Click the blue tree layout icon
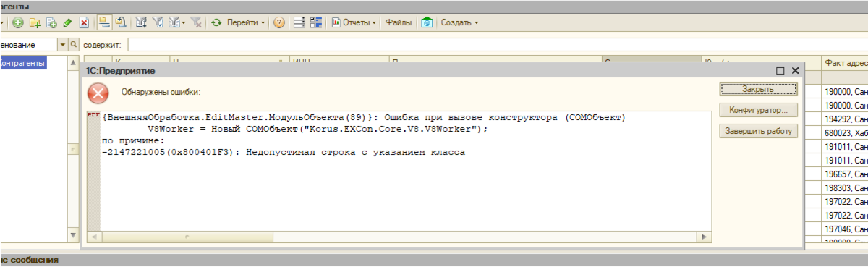 coord(316,22)
